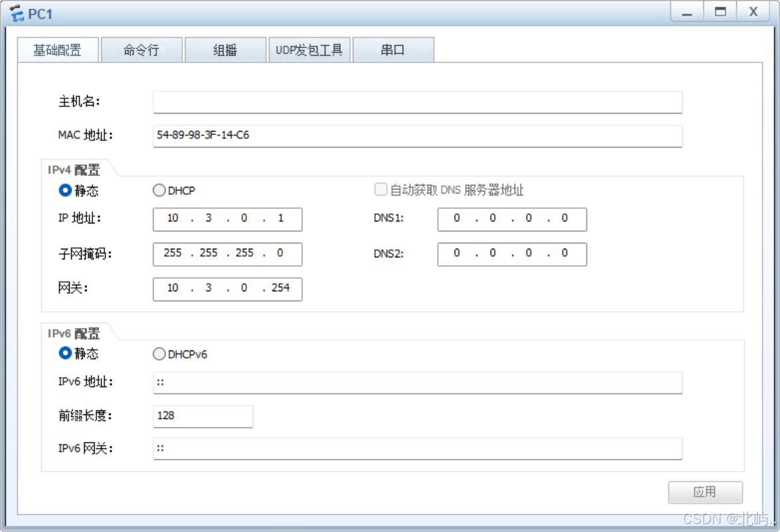780x532 pixels.
Task: Click the IPv6 网关 input field
Action: point(417,448)
